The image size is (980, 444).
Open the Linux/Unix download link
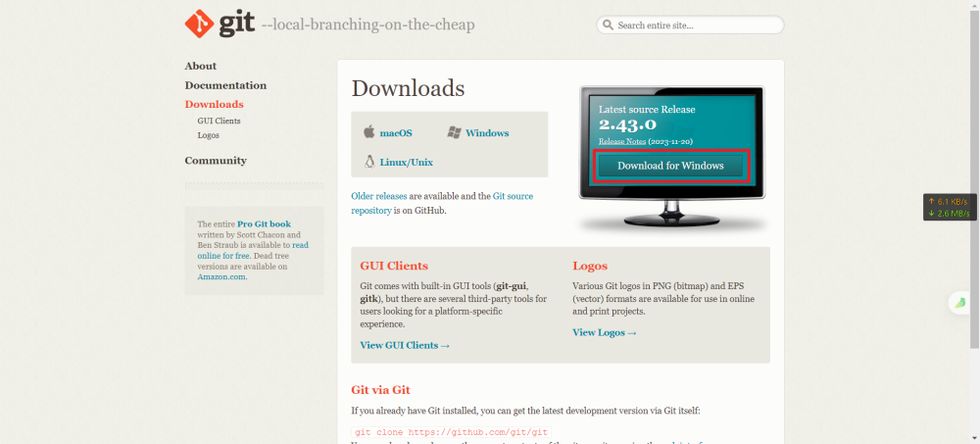(407, 163)
